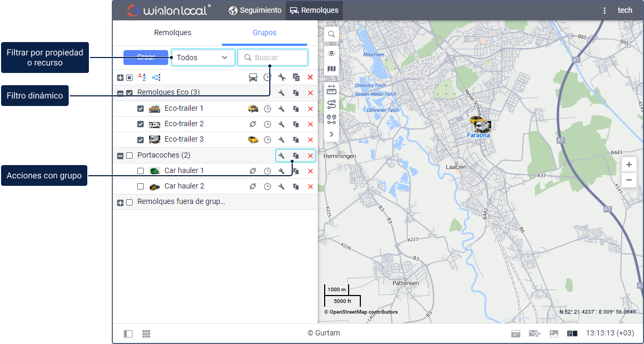Viewport: 644px width, 344px height.
Task: Uncheck the Eco-trailer 3 checkbox
Action: 141,140
